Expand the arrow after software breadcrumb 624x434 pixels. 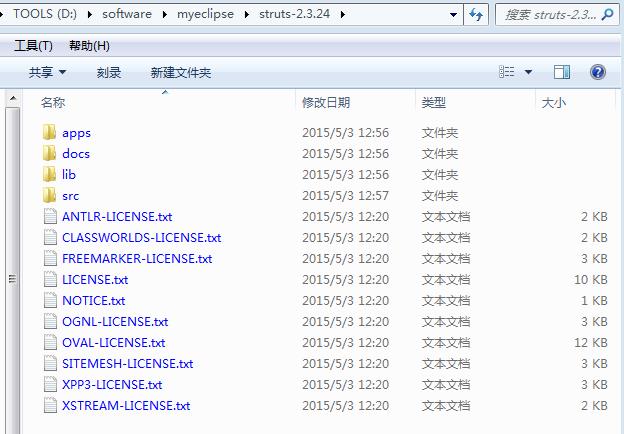click(x=165, y=15)
